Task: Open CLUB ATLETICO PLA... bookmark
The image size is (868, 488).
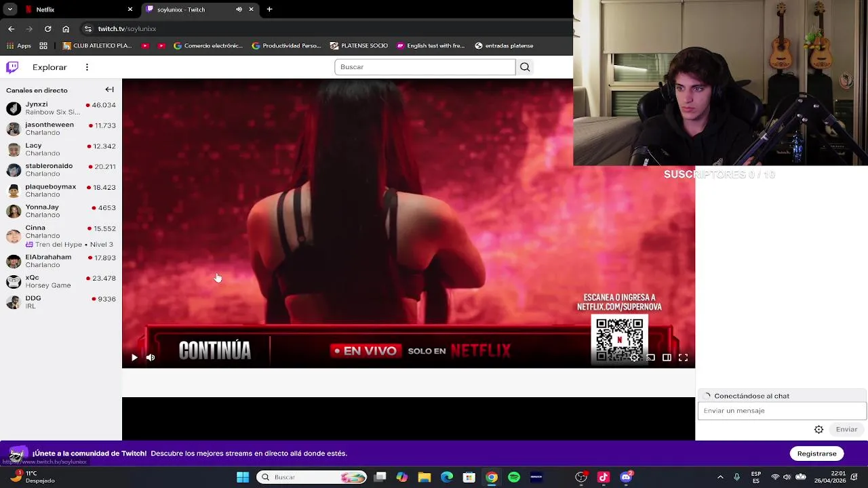Action: tap(97, 46)
